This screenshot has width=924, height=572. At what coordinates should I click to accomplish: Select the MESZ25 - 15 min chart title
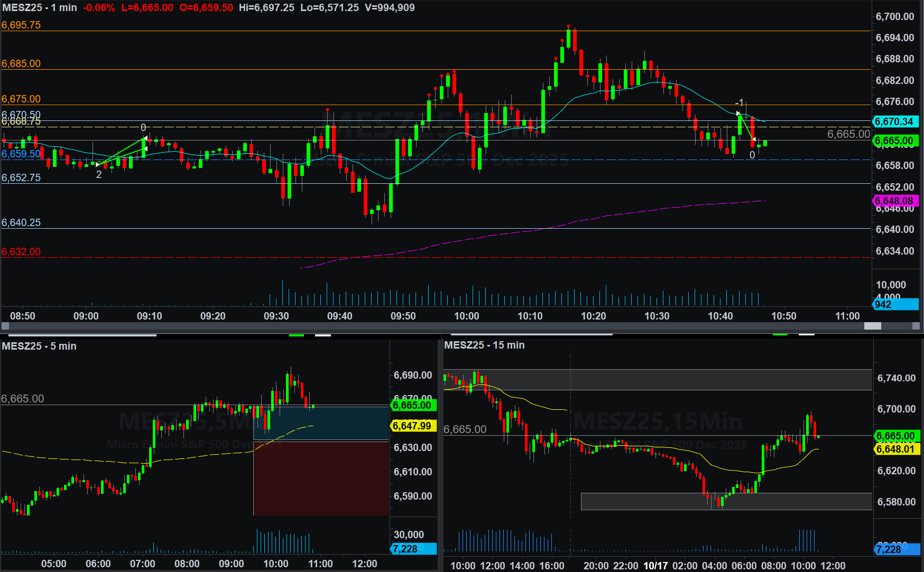[484, 345]
